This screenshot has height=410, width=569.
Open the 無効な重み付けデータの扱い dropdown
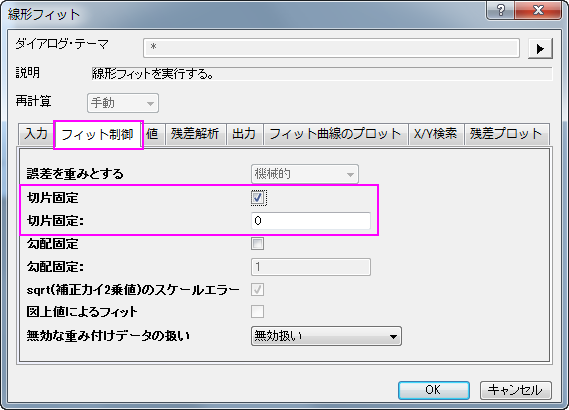point(326,336)
